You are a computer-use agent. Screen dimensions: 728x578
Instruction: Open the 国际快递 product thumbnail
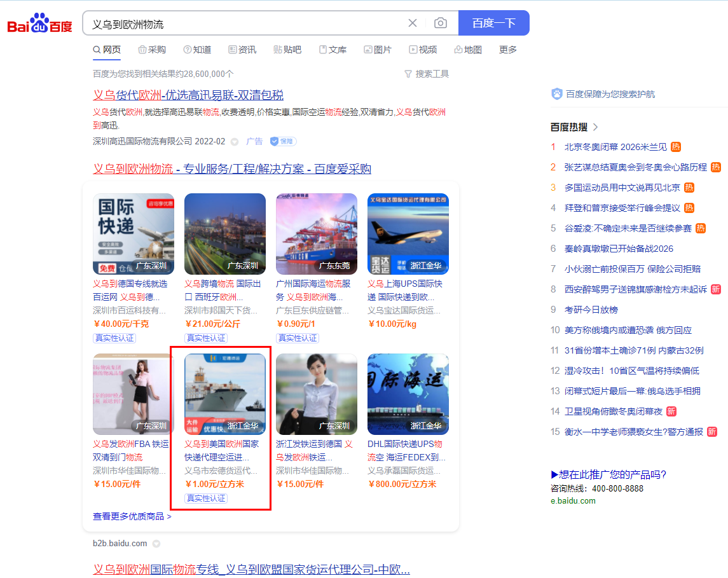click(x=134, y=234)
